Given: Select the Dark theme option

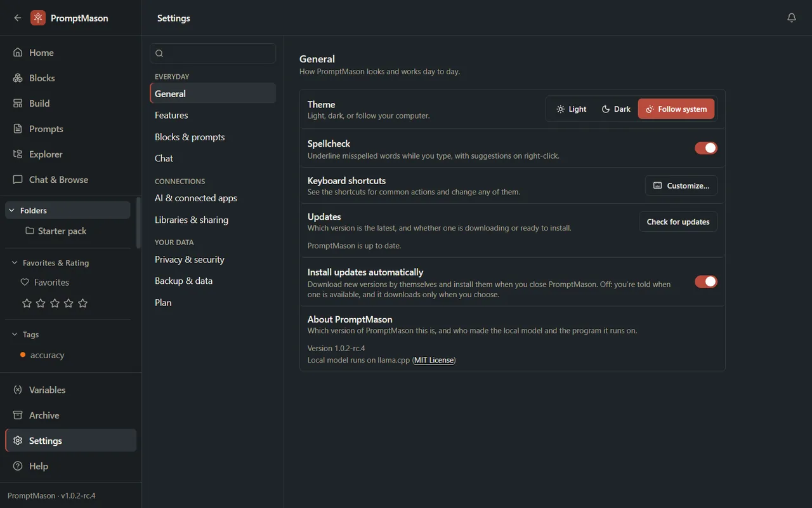Looking at the screenshot, I should click(x=616, y=109).
